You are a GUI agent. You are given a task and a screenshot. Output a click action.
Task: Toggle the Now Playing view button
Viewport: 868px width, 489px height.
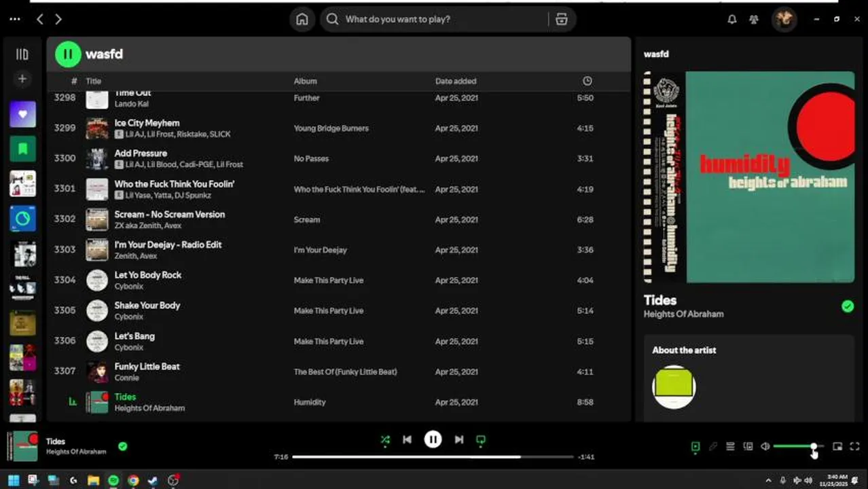(695, 446)
